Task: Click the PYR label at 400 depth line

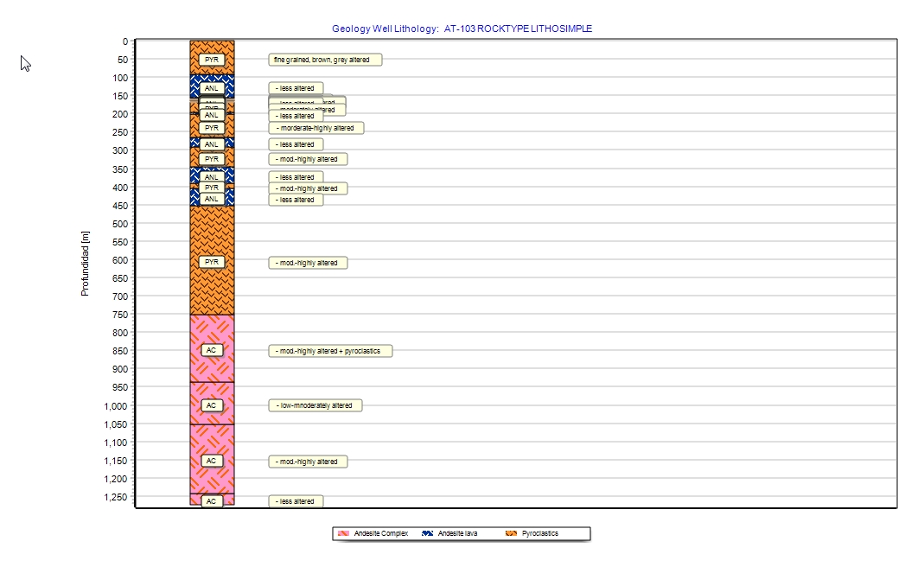Action: click(212, 188)
